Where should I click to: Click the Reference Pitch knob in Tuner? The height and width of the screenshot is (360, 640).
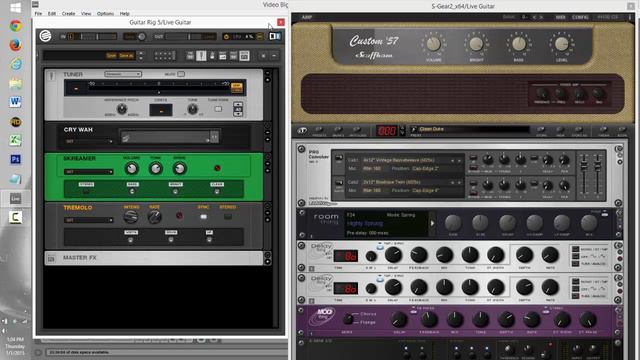point(122,109)
